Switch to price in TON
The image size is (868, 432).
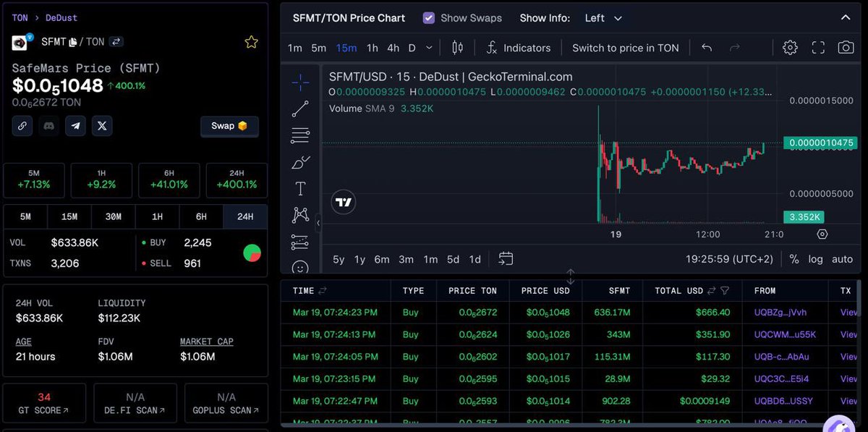coord(626,48)
